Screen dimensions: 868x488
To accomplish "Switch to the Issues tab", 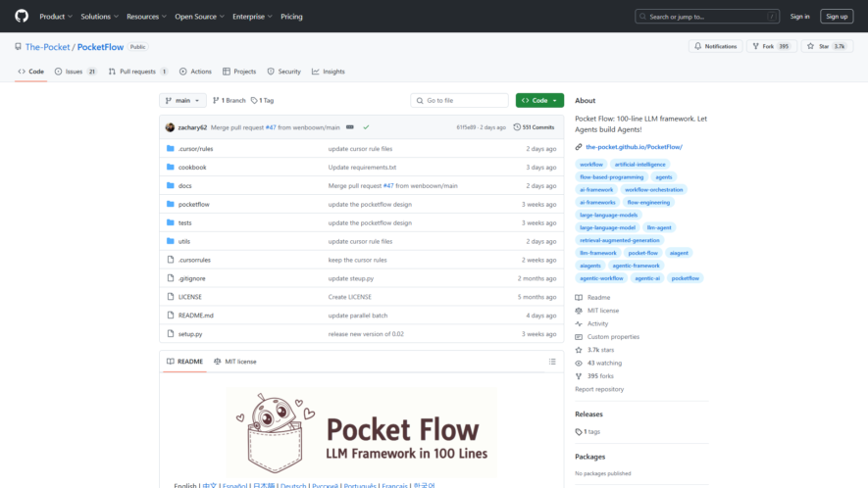I will [76, 72].
